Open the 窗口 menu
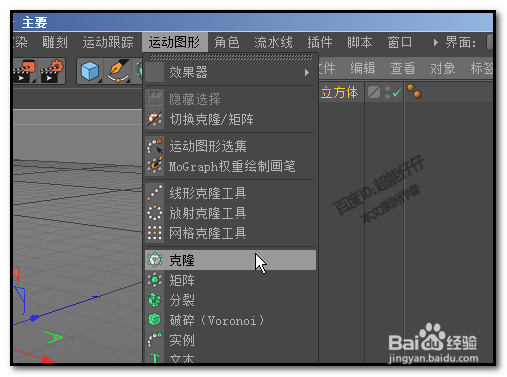507x377 pixels. pos(400,42)
